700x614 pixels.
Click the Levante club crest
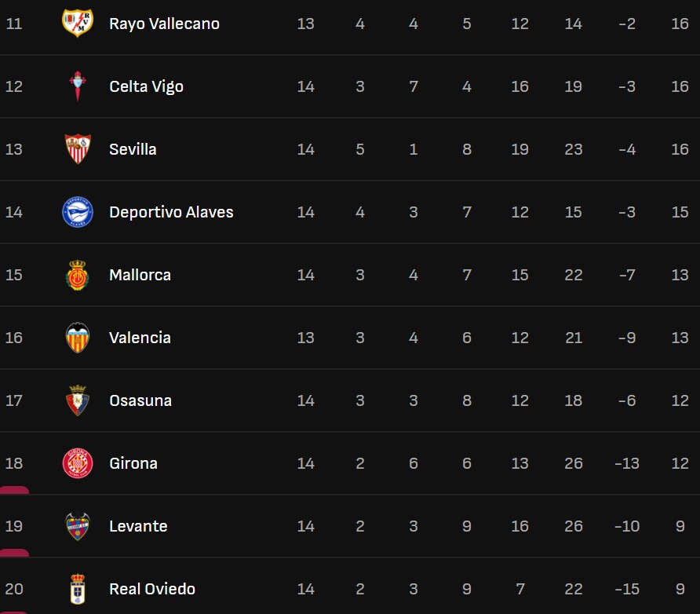click(x=78, y=526)
